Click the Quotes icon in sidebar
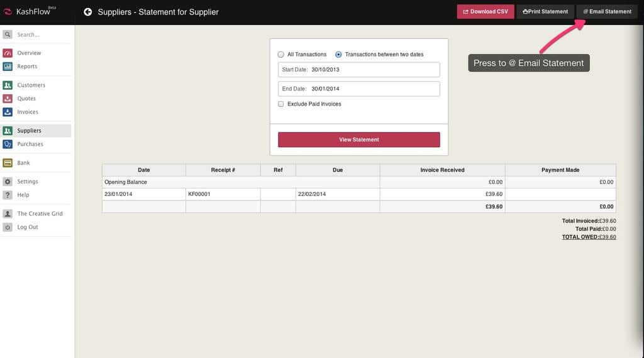 8,99
